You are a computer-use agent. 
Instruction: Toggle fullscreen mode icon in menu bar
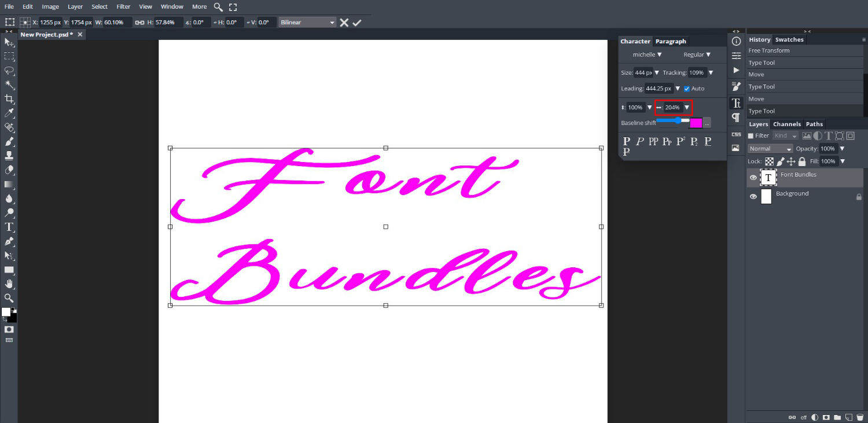[233, 7]
